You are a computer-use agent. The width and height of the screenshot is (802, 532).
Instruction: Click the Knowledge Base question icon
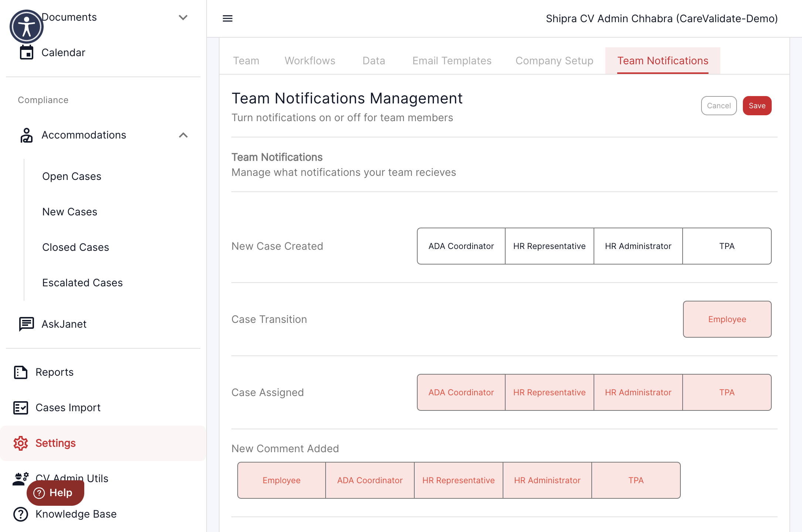[x=21, y=514]
